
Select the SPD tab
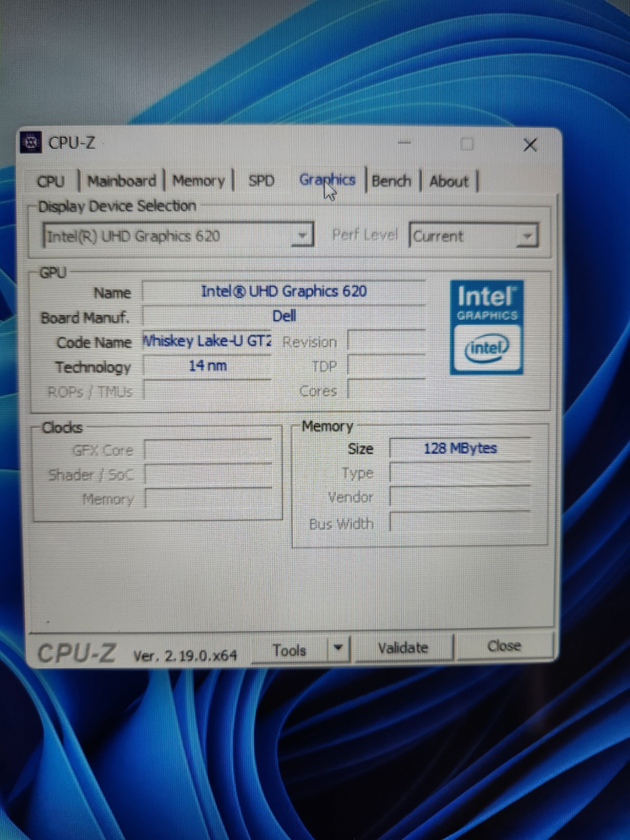tap(261, 181)
